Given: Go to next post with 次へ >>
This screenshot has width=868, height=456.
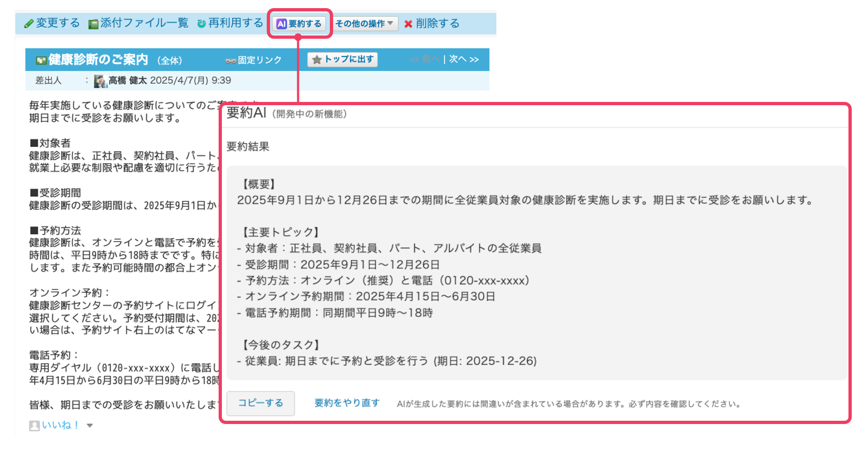Looking at the screenshot, I should click(464, 60).
